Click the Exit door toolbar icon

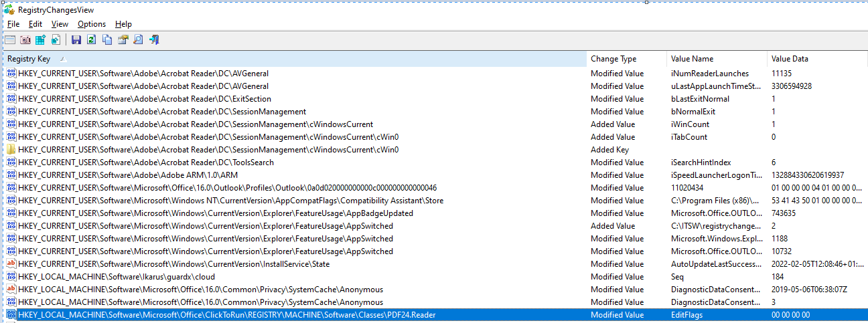[x=154, y=40]
